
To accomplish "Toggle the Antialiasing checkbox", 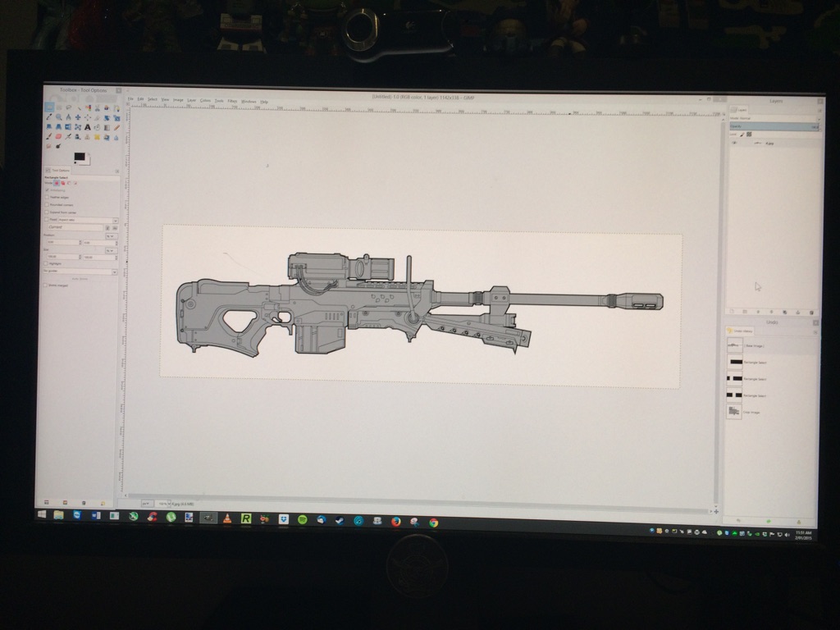I will (x=47, y=190).
